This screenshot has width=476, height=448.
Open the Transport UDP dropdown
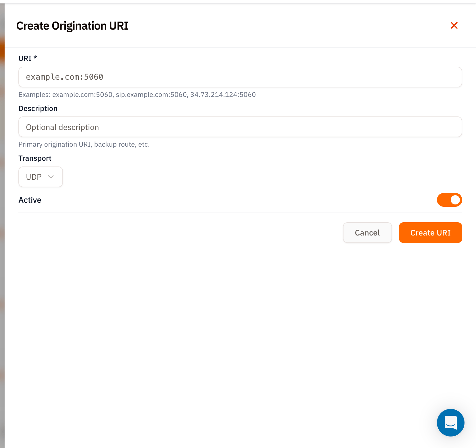(x=41, y=177)
